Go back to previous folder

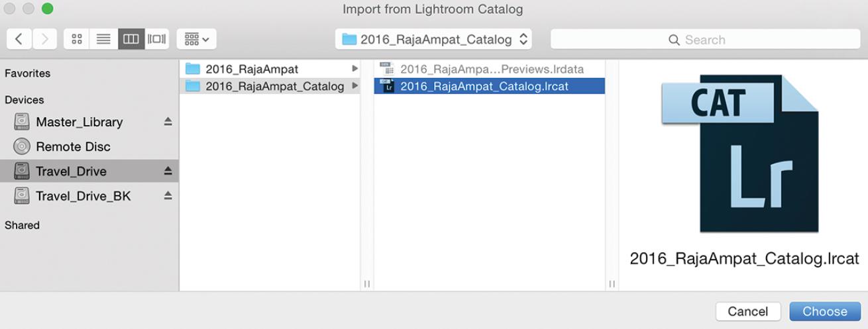19,39
